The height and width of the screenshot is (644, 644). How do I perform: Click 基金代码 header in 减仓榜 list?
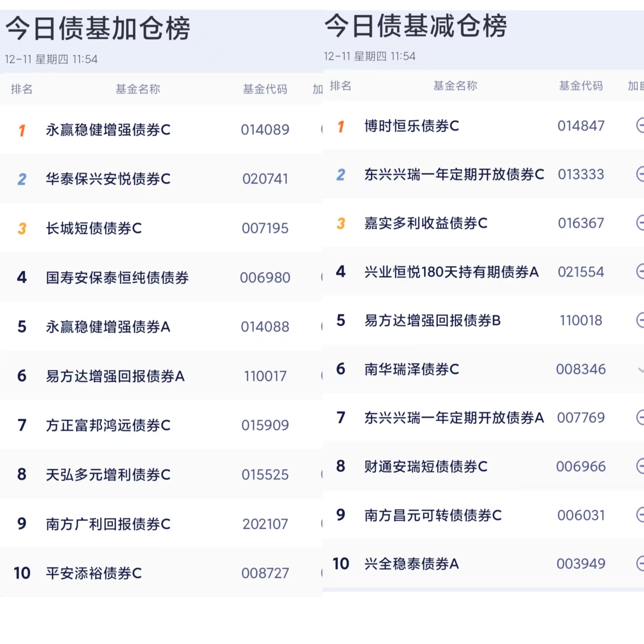point(581,86)
